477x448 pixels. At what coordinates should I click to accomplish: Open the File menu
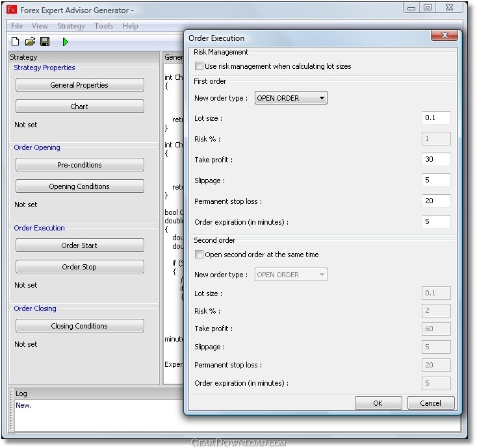(x=17, y=26)
